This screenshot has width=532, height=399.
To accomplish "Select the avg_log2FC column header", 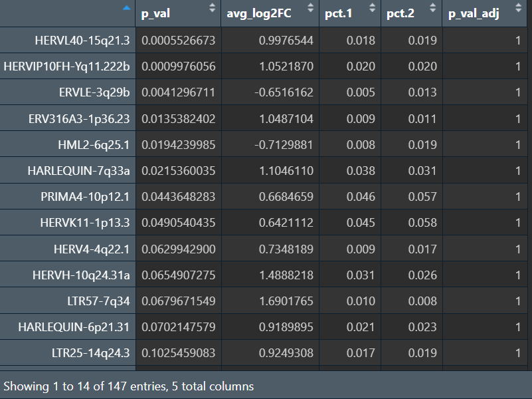I will [x=259, y=14].
